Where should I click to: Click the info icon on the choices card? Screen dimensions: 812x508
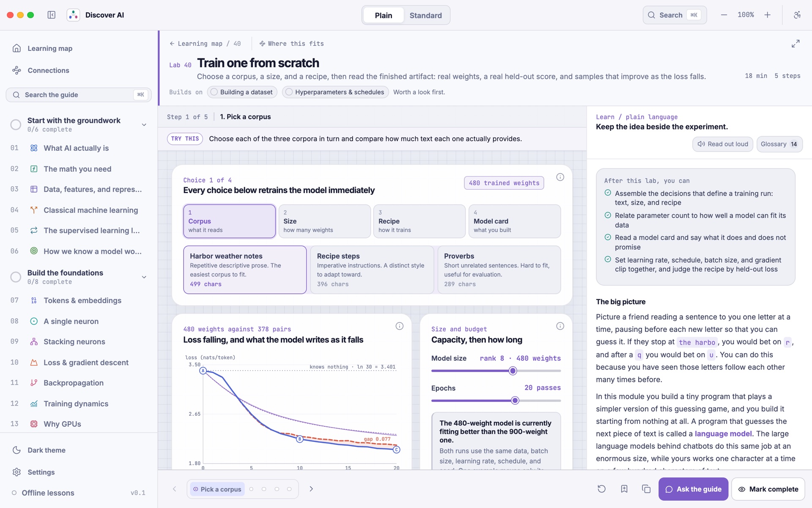click(x=560, y=177)
